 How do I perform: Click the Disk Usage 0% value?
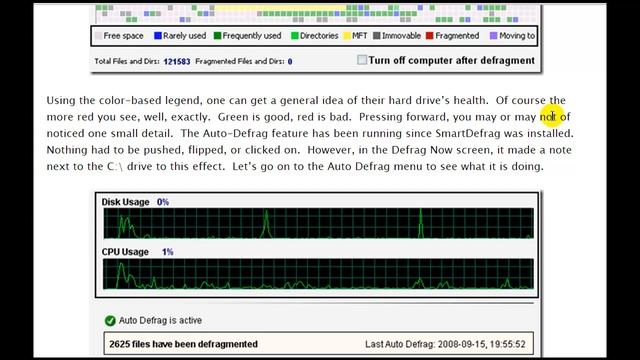(163, 202)
